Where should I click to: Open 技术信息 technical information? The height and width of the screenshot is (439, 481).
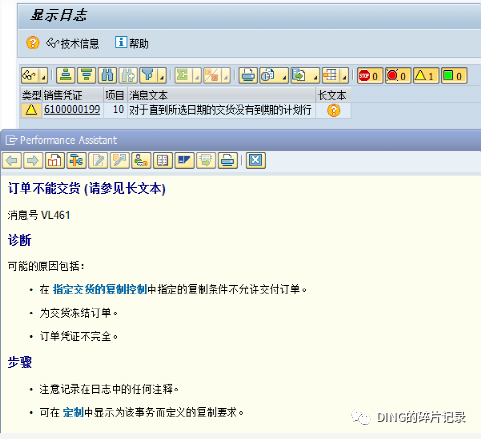point(72,43)
